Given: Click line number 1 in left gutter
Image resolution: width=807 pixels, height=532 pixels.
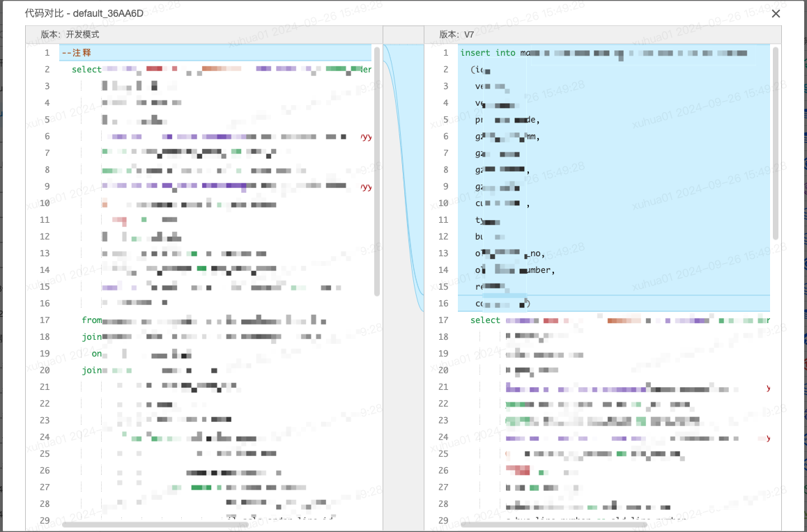Looking at the screenshot, I should (x=47, y=53).
